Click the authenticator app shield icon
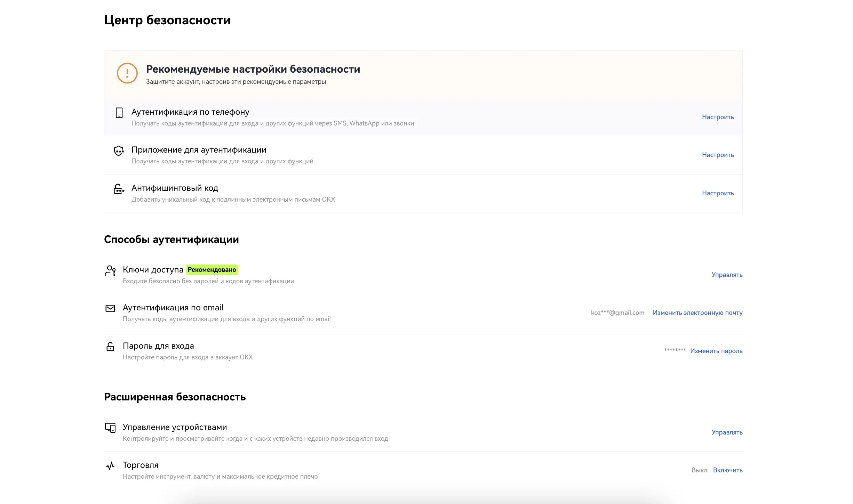853x504 pixels. (119, 151)
